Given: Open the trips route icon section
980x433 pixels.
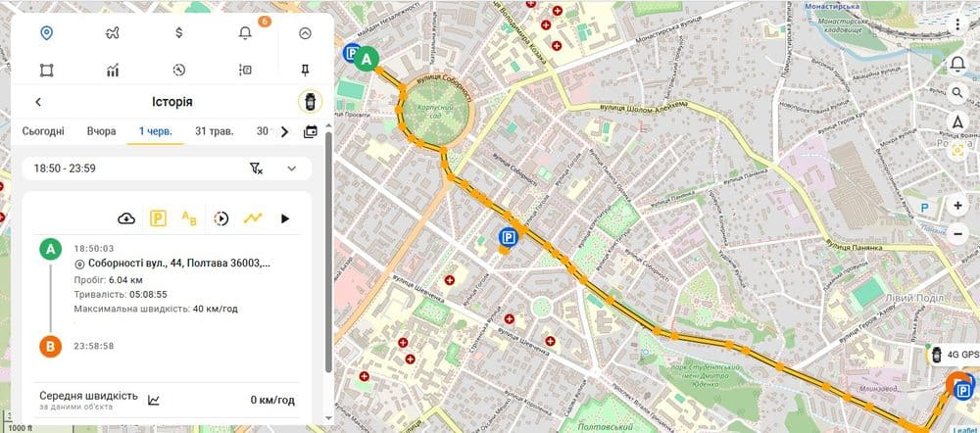Looking at the screenshot, I should click(113, 33).
